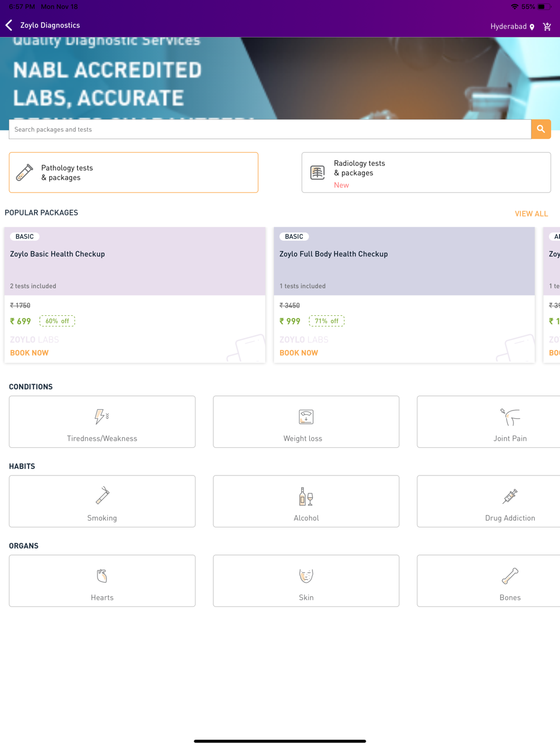The image size is (560, 747).
Task: Open Radiology tests & packages
Action: point(426,172)
